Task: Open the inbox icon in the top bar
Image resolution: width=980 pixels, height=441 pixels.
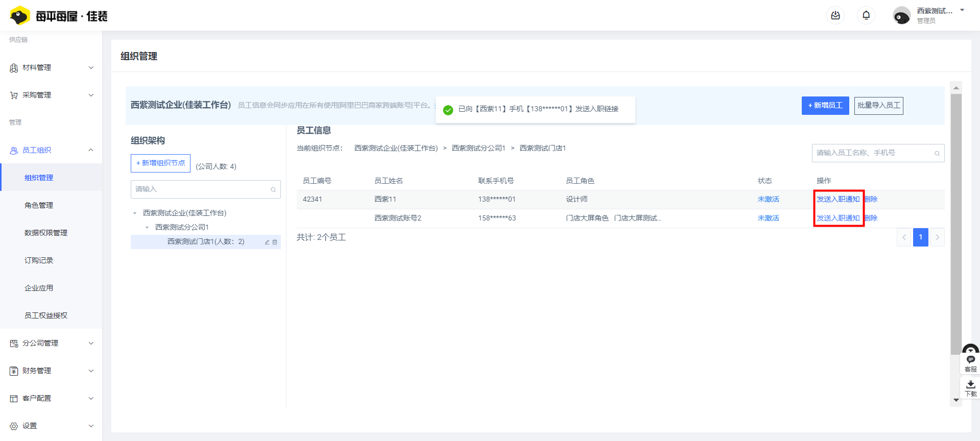Action: [x=835, y=15]
